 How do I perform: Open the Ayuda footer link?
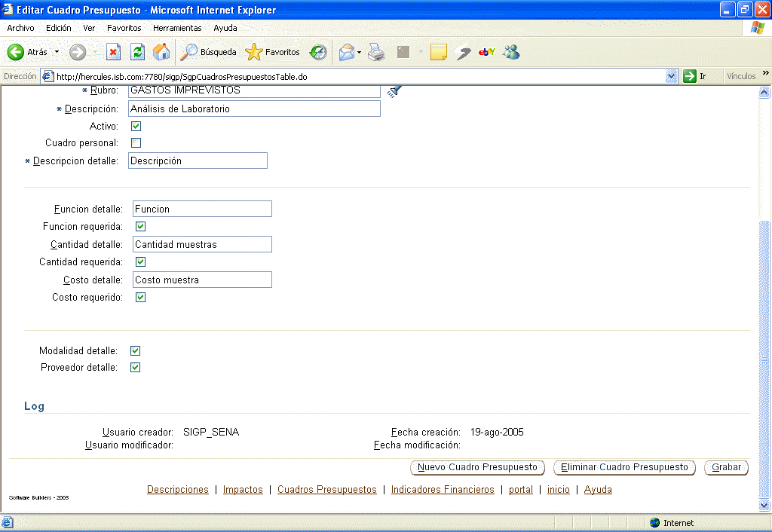pyautogui.click(x=598, y=489)
